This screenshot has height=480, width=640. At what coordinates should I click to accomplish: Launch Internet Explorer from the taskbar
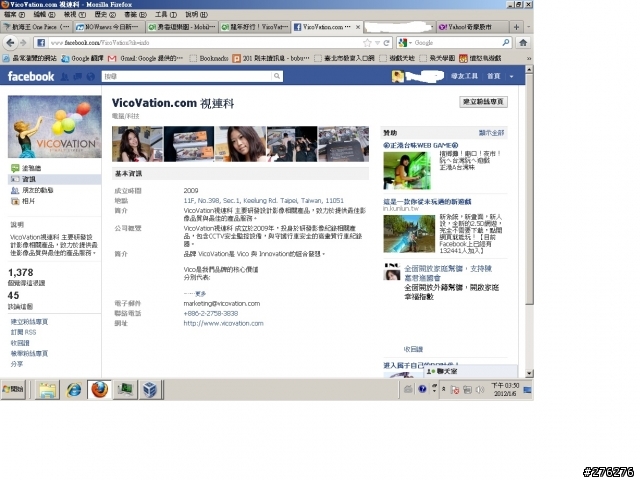pos(74,390)
